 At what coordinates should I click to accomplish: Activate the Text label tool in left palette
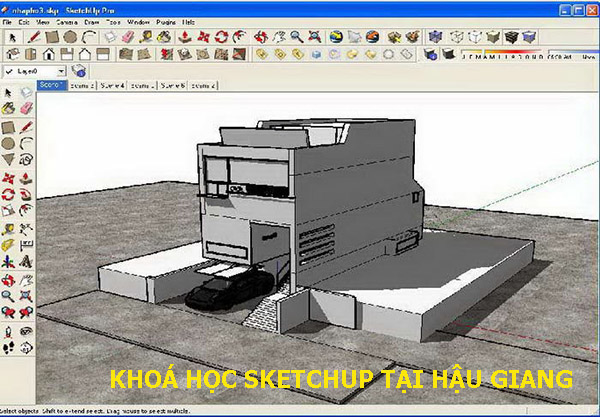tap(26, 246)
